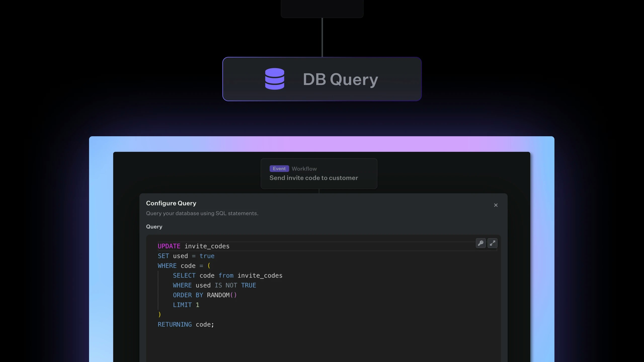Close the Configure Query dialog
Image resolution: width=644 pixels, height=362 pixels.
click(x=495, y=205)
